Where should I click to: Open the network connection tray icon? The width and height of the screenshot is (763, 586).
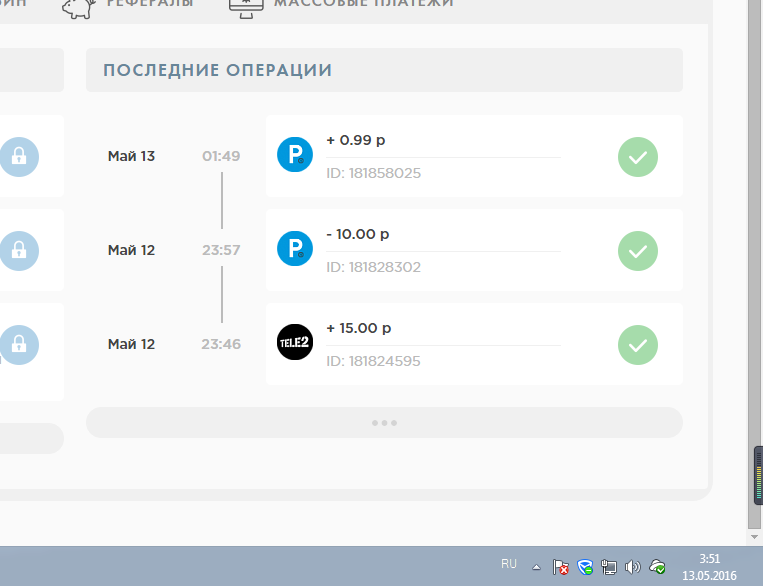point(609,567)
